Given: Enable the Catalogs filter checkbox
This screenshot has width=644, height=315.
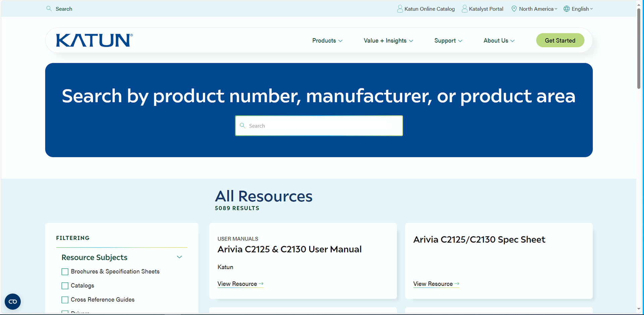Looking at the screenshot, I should click(x=65, y=286).
